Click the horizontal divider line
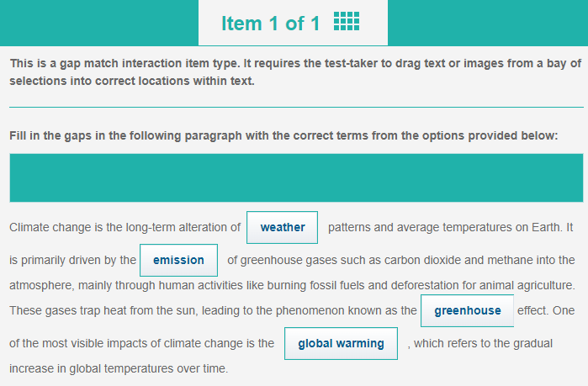 click(295, 108)
